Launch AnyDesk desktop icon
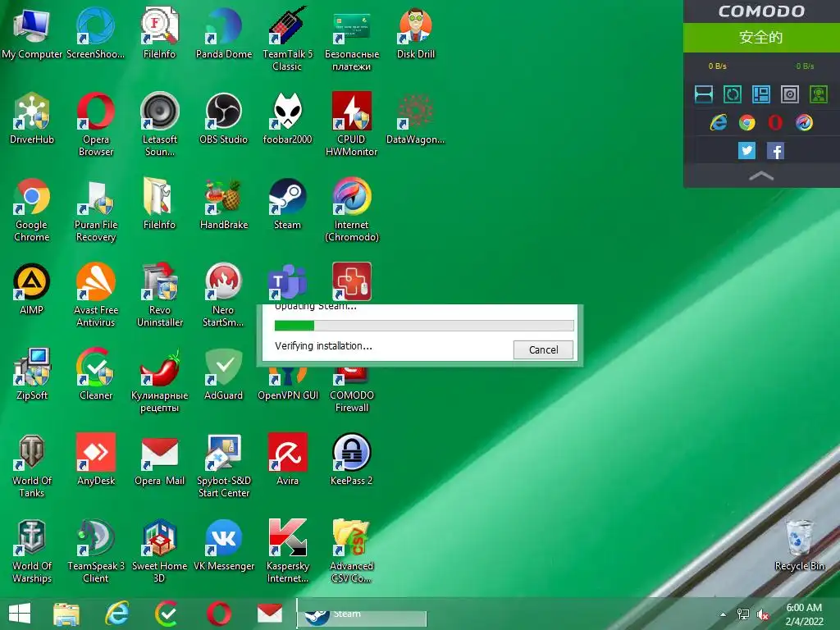The image size is (840, 630). 95,459
